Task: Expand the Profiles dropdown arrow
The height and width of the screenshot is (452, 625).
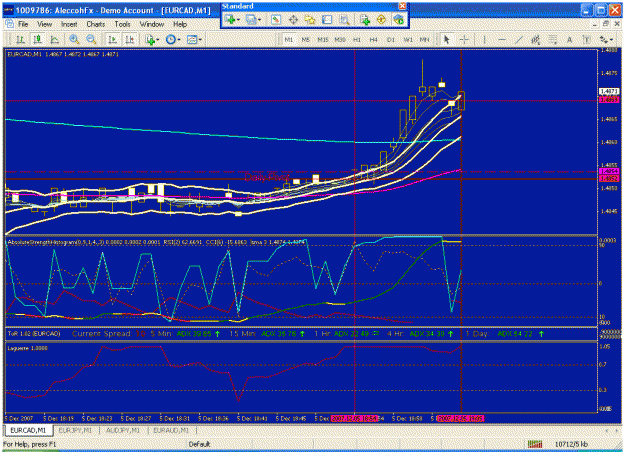Action: click(x=259, y=20)
